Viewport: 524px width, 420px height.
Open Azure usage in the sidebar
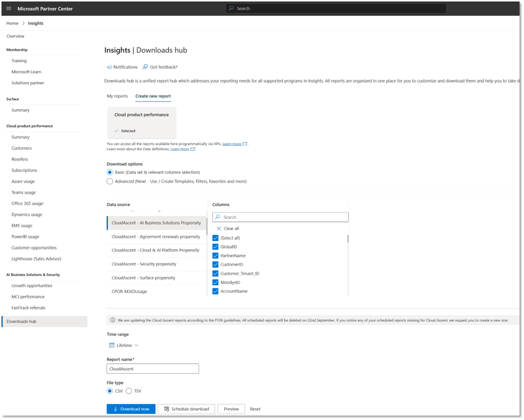coord(23,181)
